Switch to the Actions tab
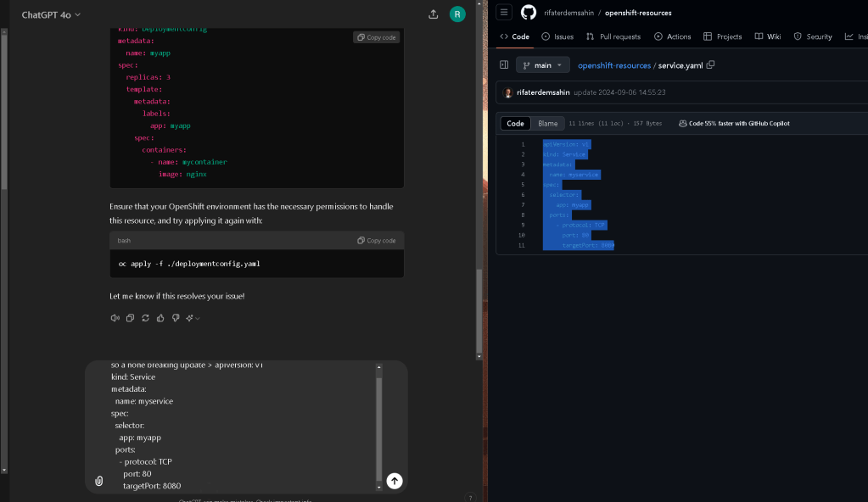 (673, 36)
